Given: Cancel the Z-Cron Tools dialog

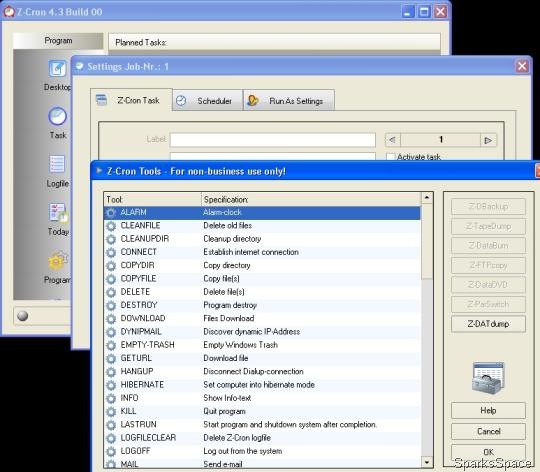Looking at the screenshot, I should [x=488, y=431].
